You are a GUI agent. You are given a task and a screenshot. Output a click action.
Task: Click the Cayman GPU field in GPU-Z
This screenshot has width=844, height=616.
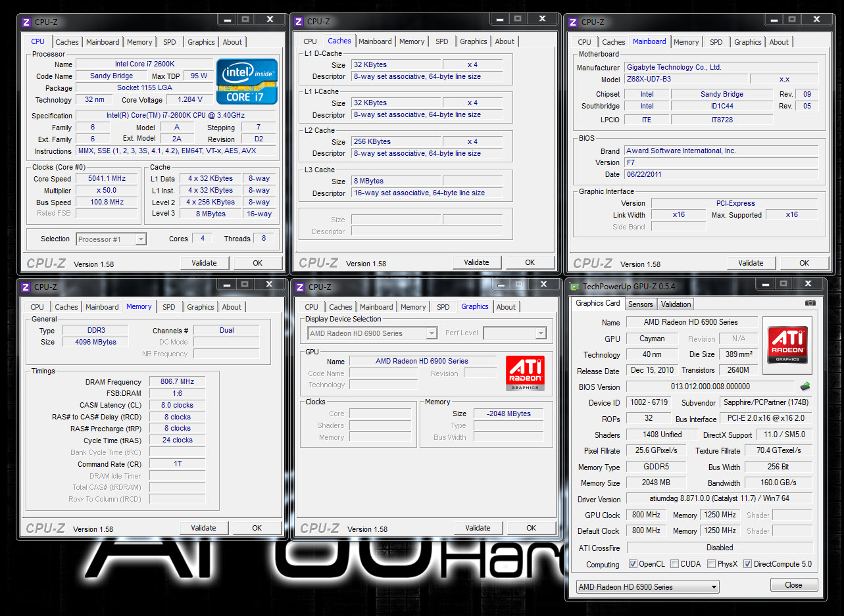(652, 339)
